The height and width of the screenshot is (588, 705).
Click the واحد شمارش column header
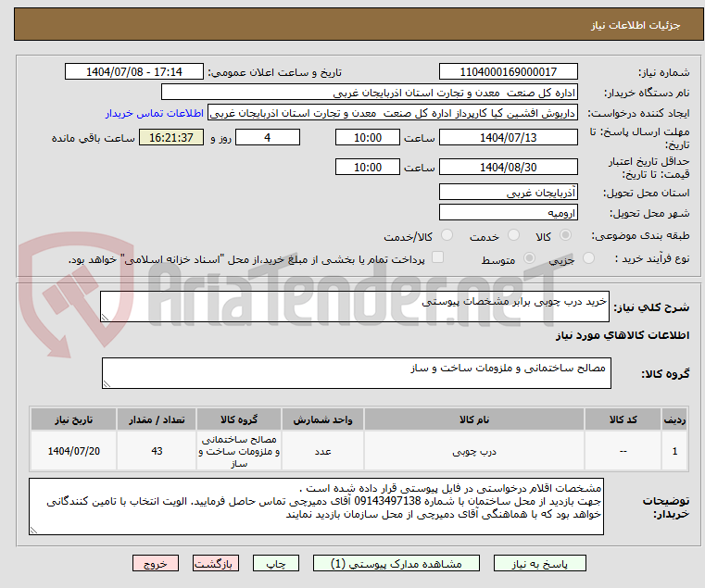pyautogui.click(x=322, y=419)
